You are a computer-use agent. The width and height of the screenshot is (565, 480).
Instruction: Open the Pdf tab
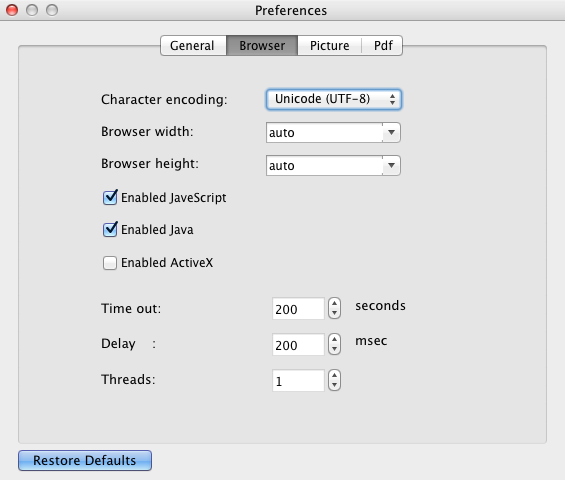click(x=382, y=45)
